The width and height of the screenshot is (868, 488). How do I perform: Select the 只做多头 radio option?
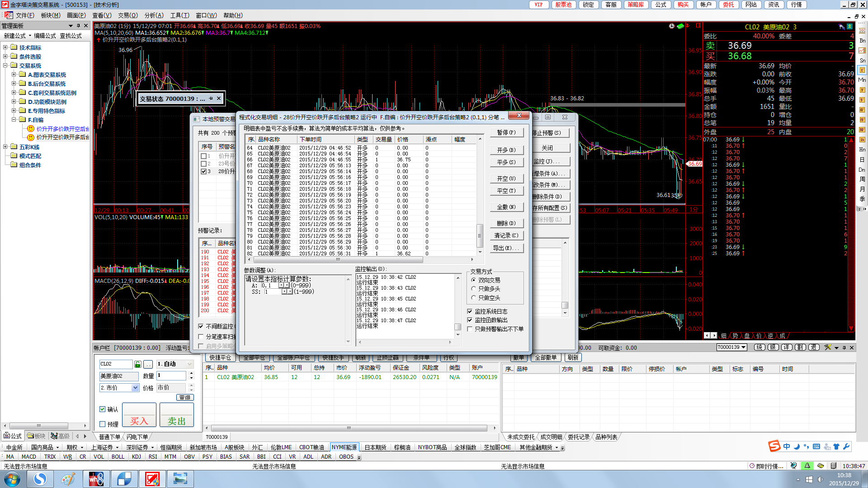473,289
